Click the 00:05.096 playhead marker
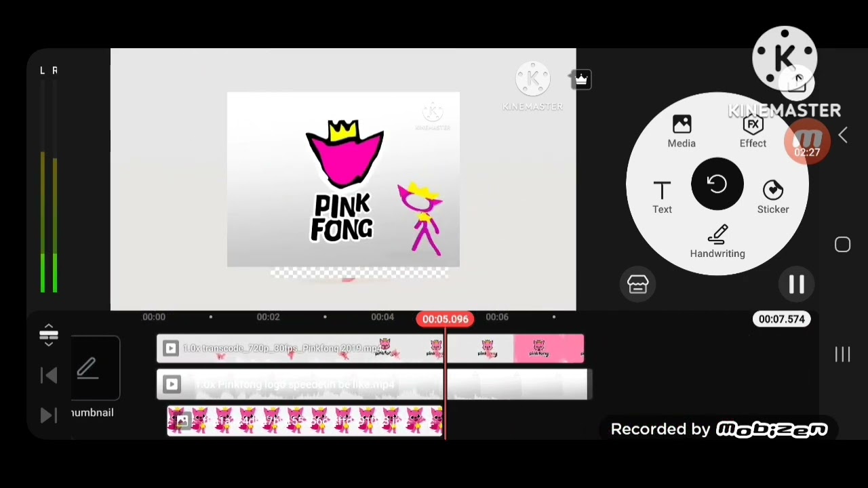This screenshot has width=868, height=488. pos(445,319)
